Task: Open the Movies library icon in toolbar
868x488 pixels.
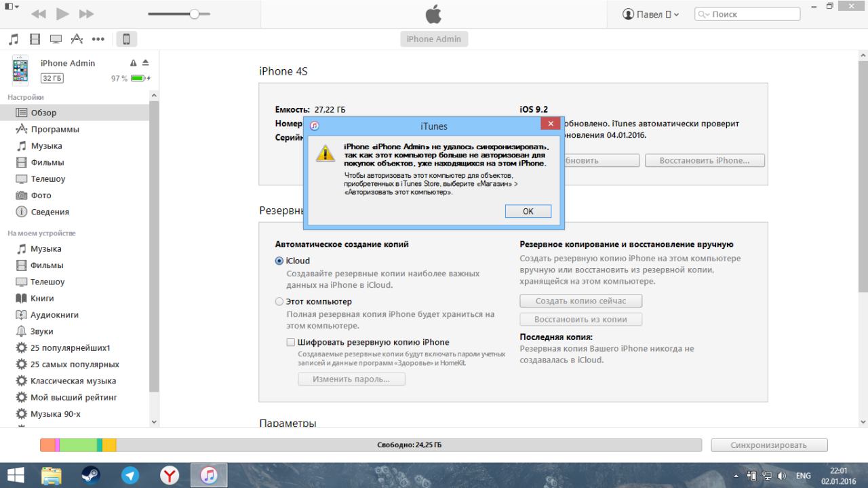Action: (x=35, y=39)
